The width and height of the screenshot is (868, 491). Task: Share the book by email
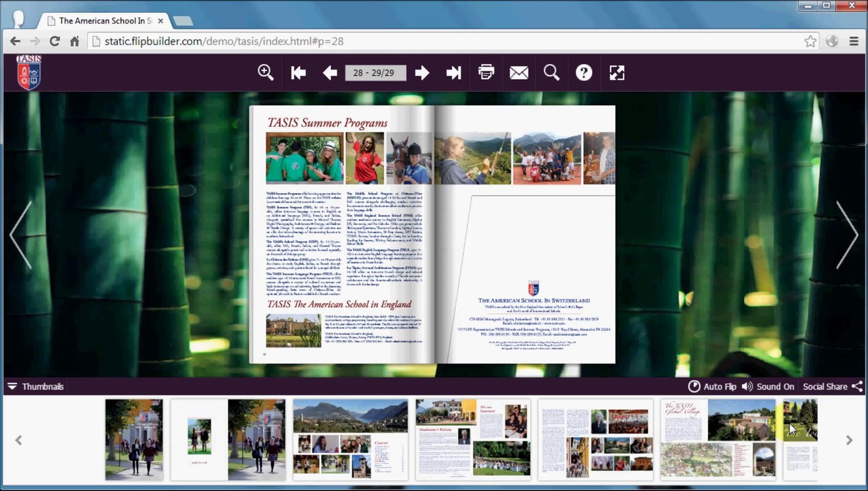coord(519,73)
